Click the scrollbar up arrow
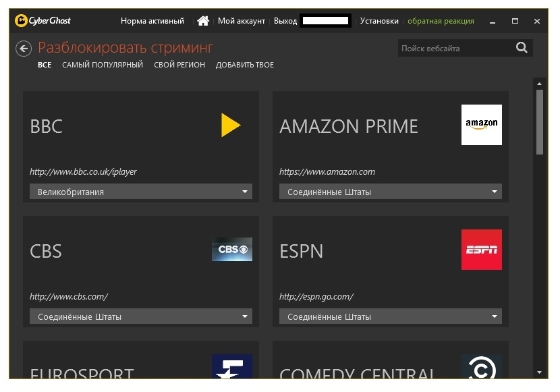 (539, 84)
